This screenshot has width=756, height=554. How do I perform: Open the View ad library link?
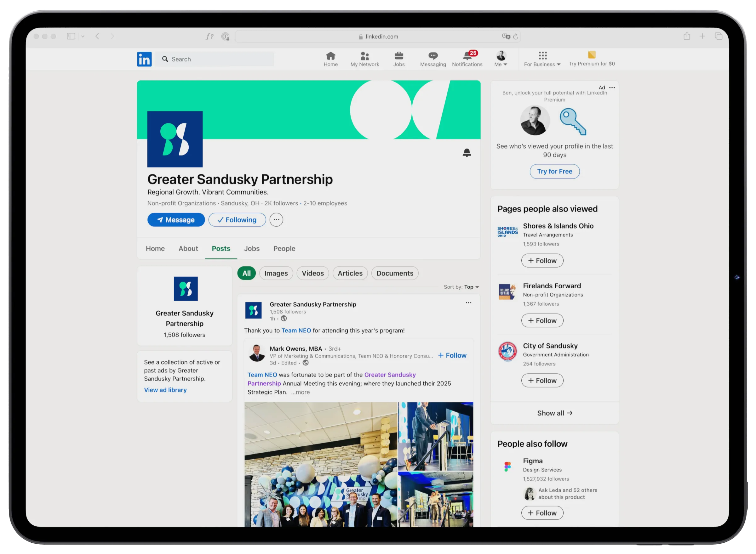(x=165, y=390)
